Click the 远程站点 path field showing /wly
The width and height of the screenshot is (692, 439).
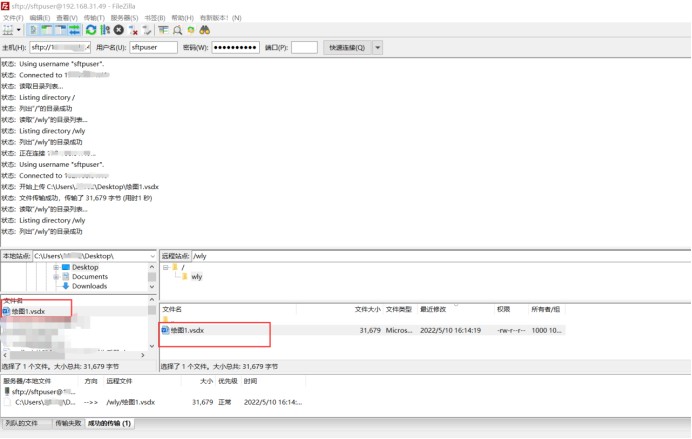click(x=440, y=256)
